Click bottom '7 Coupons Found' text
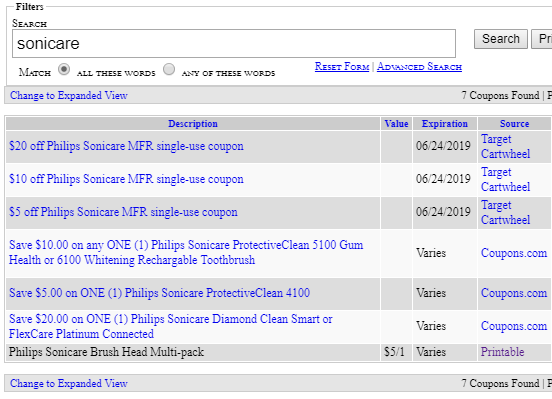The image size is (552, 399). tap(500, 383)
